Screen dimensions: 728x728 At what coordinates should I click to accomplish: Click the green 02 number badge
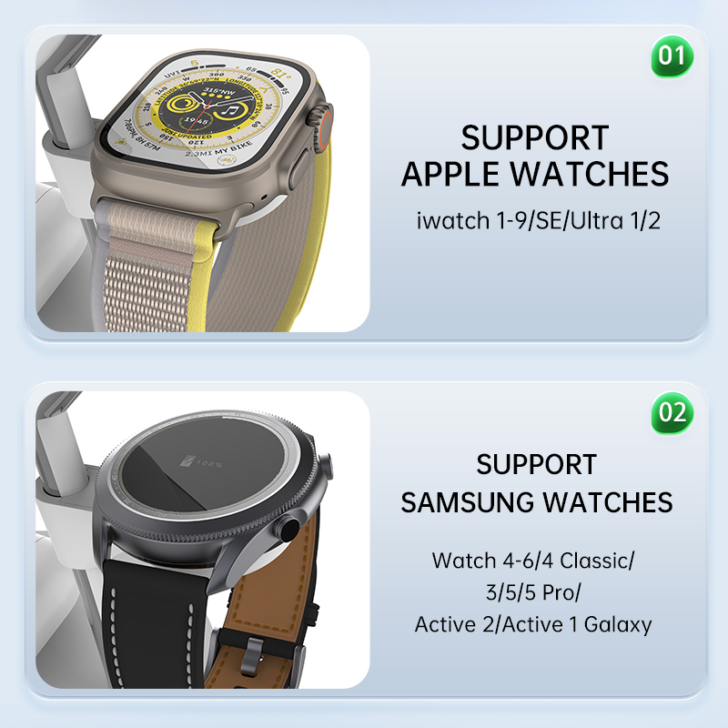click(672, 412)
